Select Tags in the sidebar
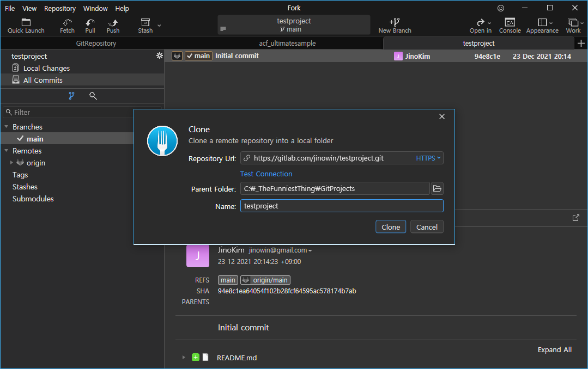The height and width of the screenshot is (369, 588). [x=20, y=175]
